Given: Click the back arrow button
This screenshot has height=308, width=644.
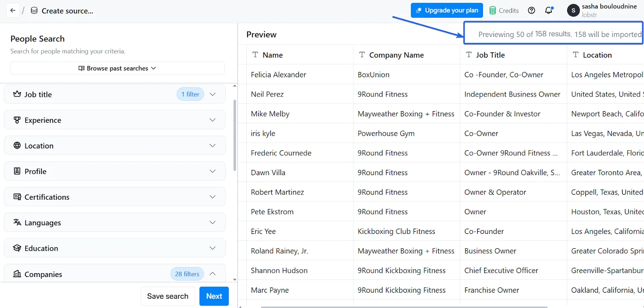Looking at the screenshot, I should [x=13, y=10].
